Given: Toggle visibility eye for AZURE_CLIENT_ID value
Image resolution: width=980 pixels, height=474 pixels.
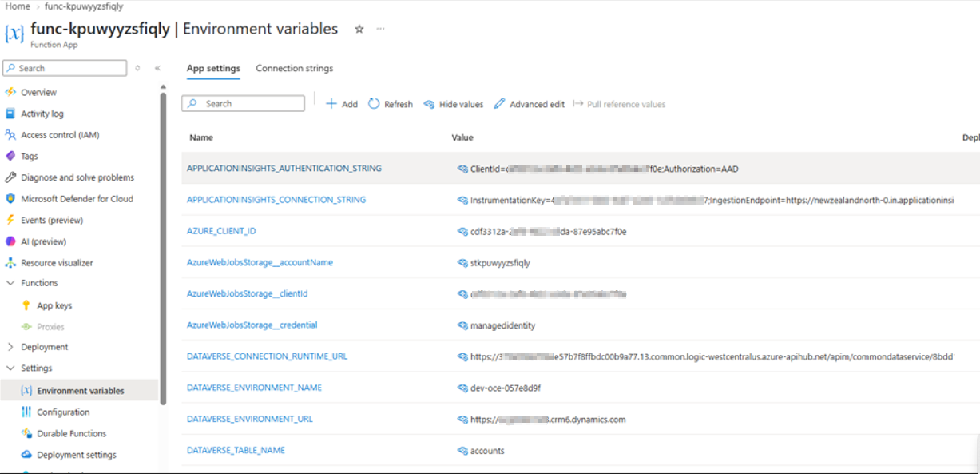Looking at the screenshot, I should pyautogui.click(x=462, y=232).
